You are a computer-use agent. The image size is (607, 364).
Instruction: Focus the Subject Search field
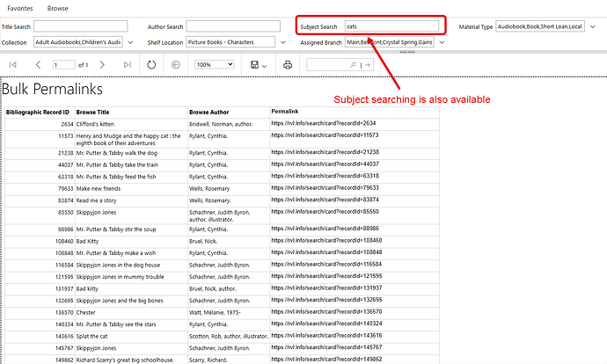pos(391,26)
